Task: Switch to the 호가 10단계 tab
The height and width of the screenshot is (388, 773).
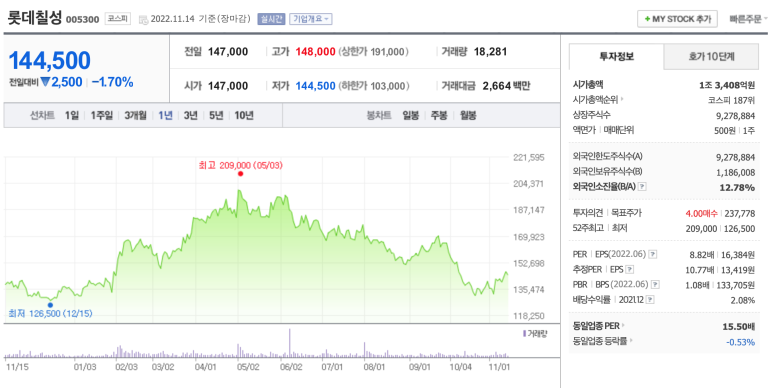Action: (x=711, y=57)
